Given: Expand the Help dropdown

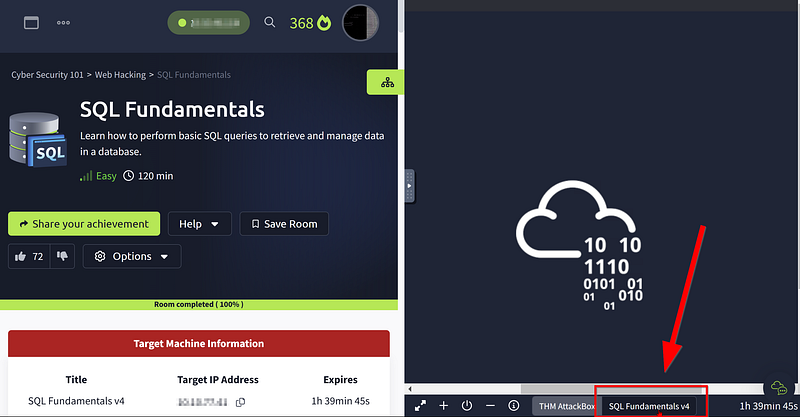Looking at the screenshot, I should point(199,224).
